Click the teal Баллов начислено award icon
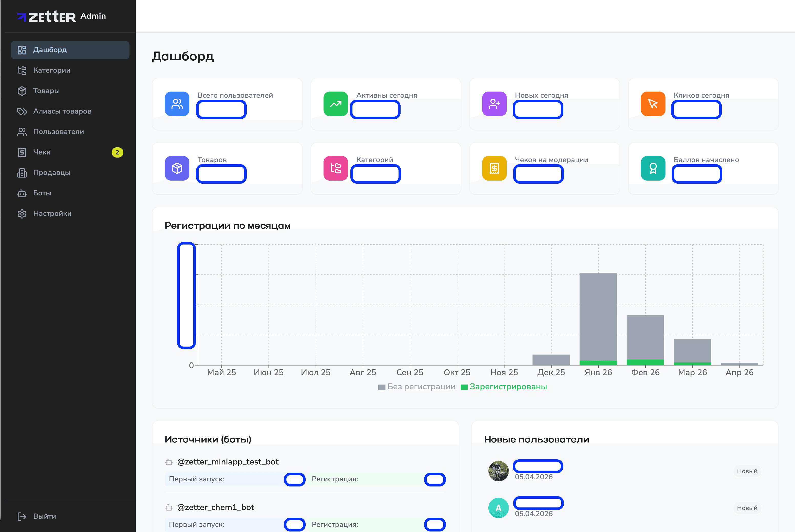Viewport: 795px width, 532px height. (653, 168)
